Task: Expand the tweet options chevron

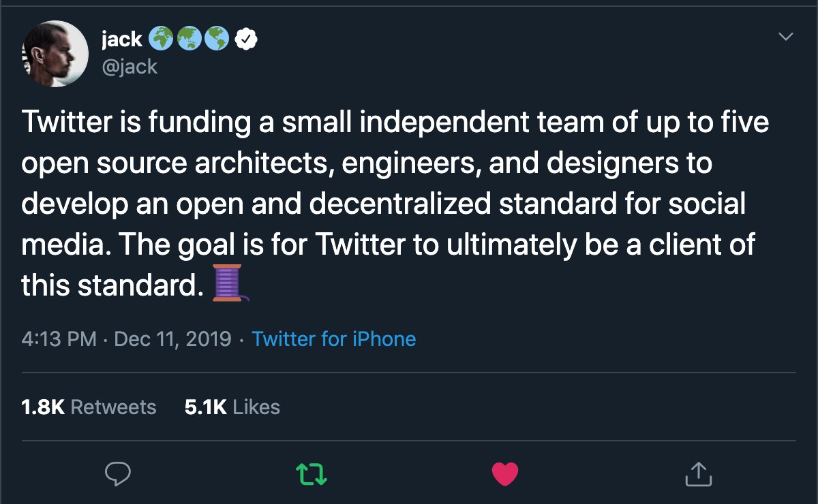Action: tap(786, 37)
